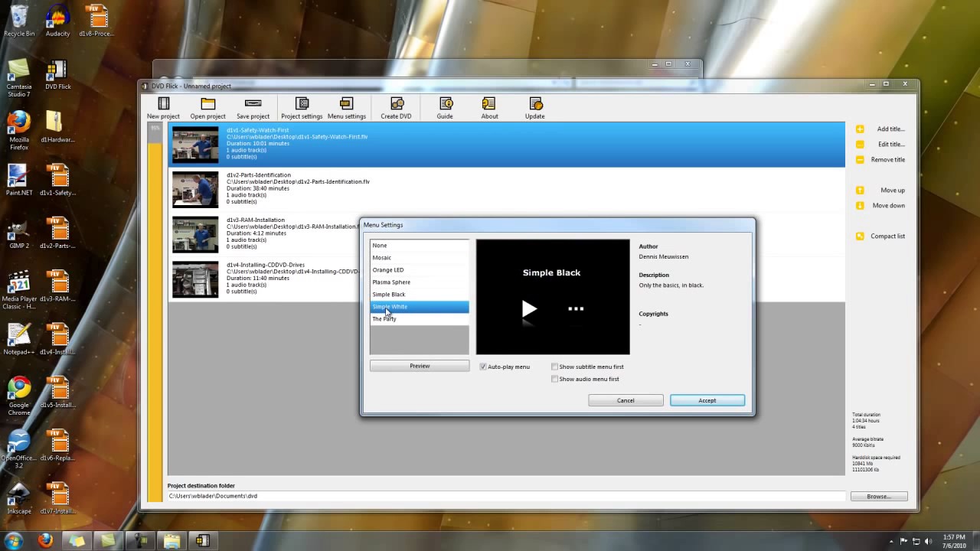Select the Simple Black menu theme

(388, 294)
